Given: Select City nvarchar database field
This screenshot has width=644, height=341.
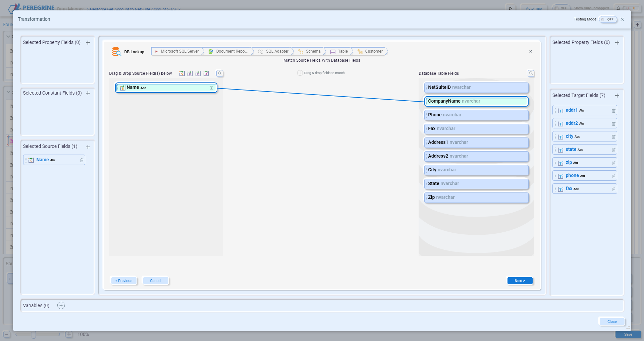Looking at the screenshot, I should tap(476, 170).
